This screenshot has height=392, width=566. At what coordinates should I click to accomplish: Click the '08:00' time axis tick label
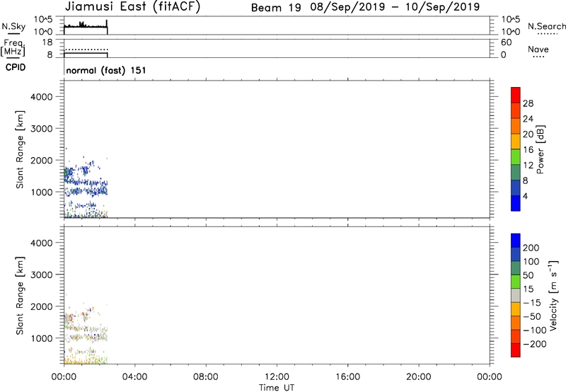[206, 377]
